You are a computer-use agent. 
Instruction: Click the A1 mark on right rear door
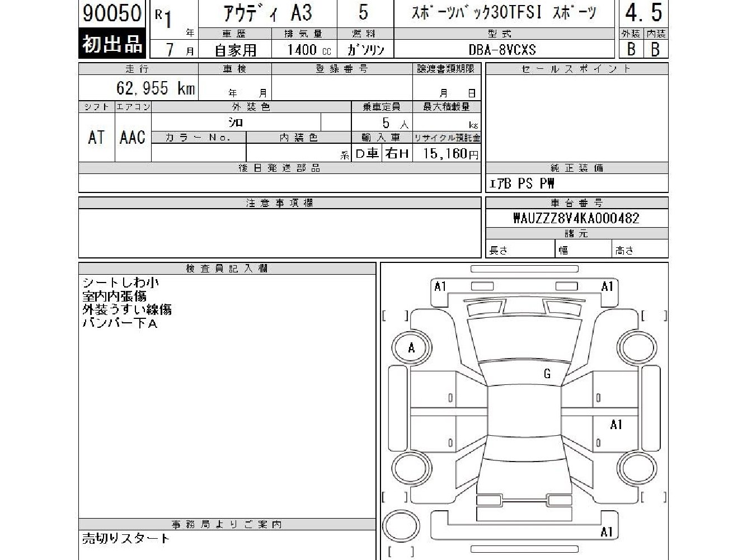tap(616, 425)
